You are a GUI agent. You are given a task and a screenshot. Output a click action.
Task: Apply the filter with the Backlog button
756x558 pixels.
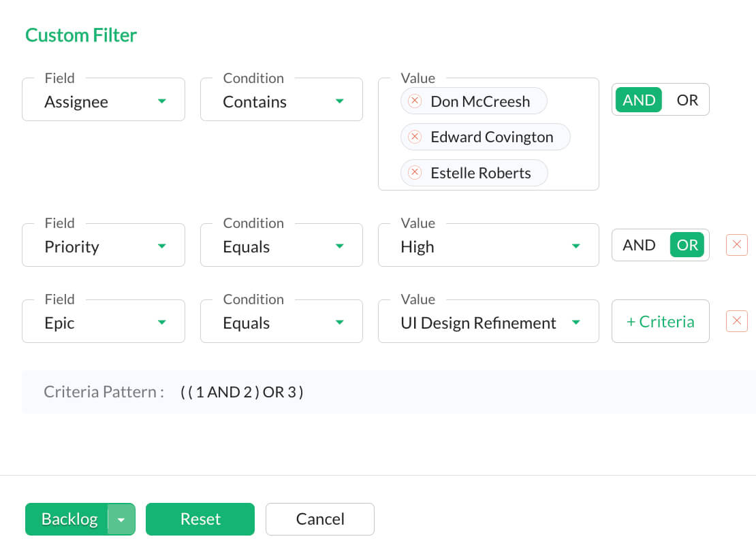pos(68,519)
